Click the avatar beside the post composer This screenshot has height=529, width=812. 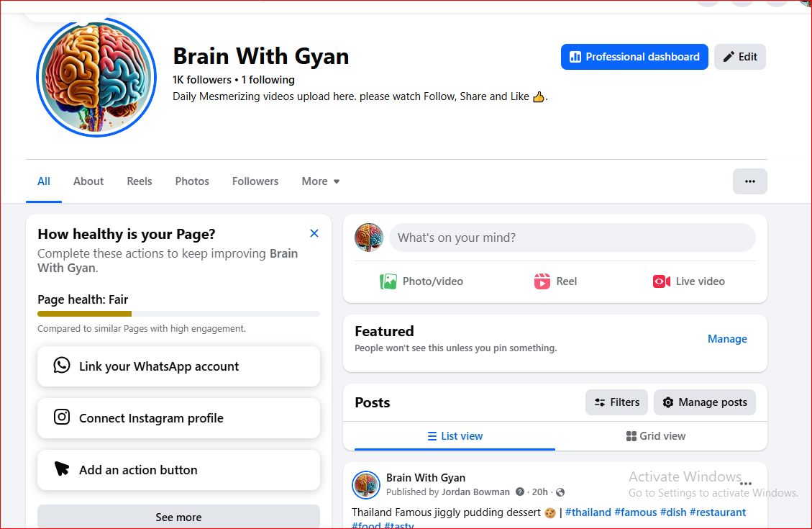pos(369,238)
